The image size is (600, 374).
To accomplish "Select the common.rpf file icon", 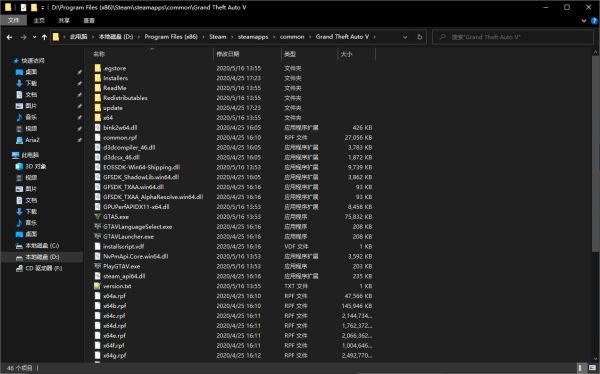I will (x=98, y=137).
